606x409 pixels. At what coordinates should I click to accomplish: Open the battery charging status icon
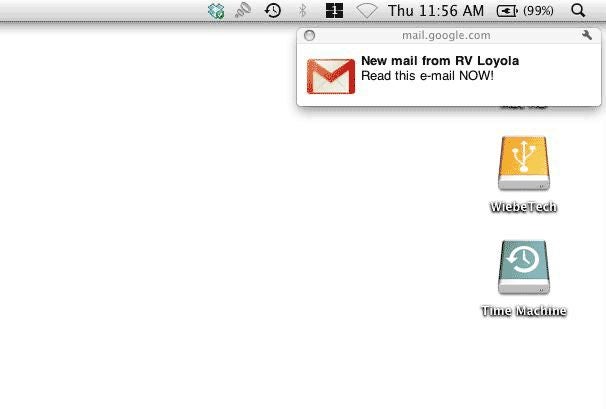pyautogui.click(x=507, y=11)
